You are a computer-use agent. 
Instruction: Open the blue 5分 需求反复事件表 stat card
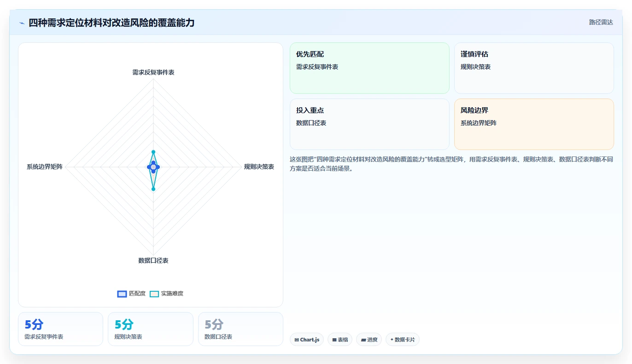[x=60, y=329]
